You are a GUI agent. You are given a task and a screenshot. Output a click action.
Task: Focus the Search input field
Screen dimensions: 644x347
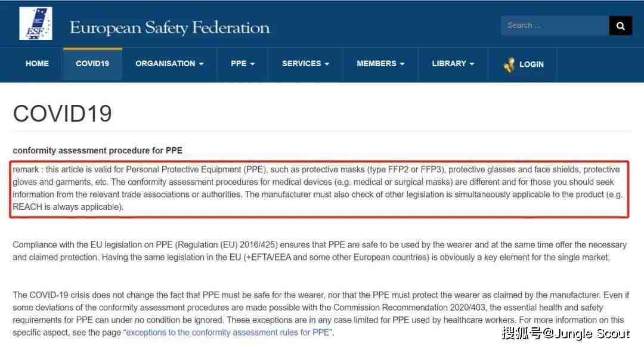[555, 26]
